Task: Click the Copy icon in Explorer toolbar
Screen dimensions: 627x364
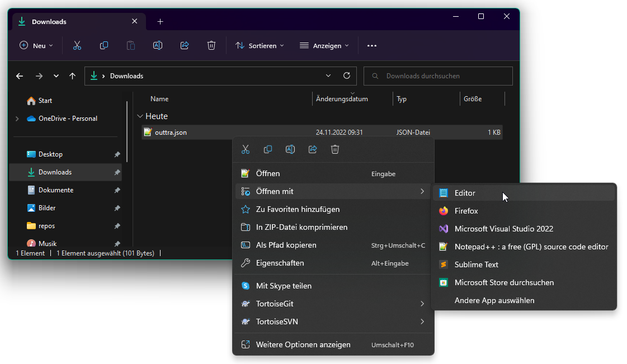Action: pos(104,45)
